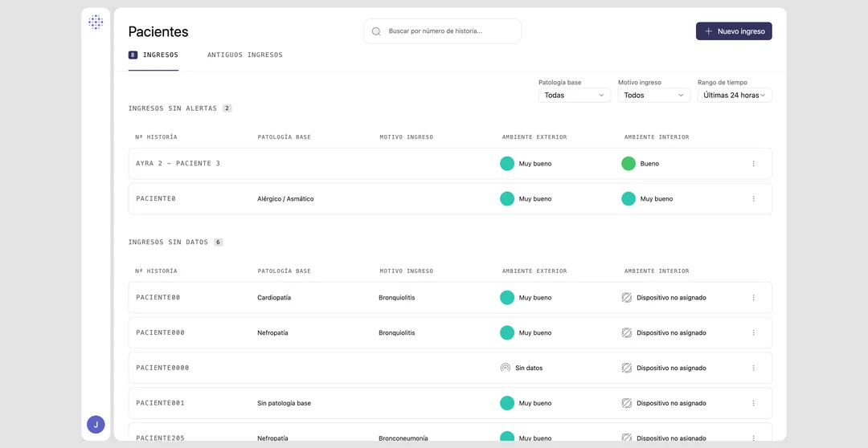Open patient PACIENTE001 record
This screenshot has width=868, height=448.
click(x=450, y=403)
